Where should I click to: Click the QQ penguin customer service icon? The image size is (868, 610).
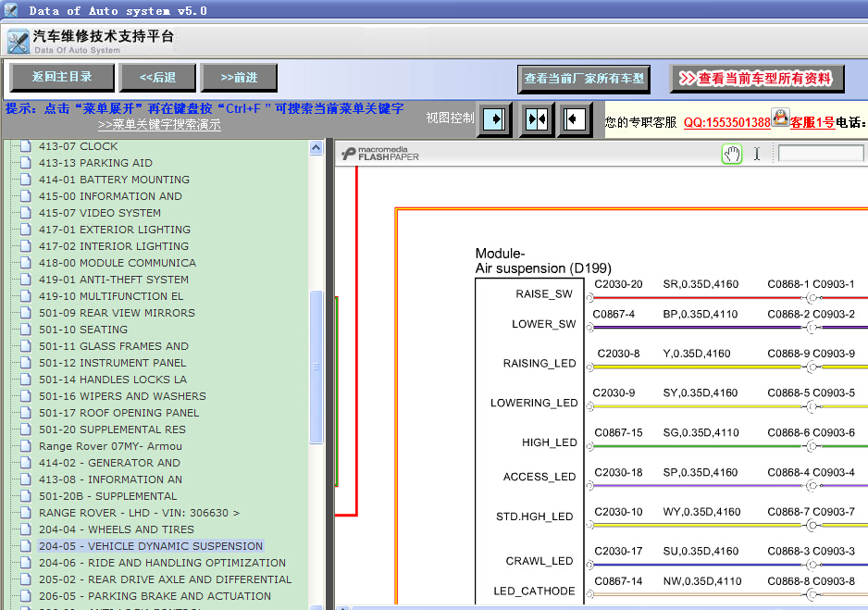point(780,118)
